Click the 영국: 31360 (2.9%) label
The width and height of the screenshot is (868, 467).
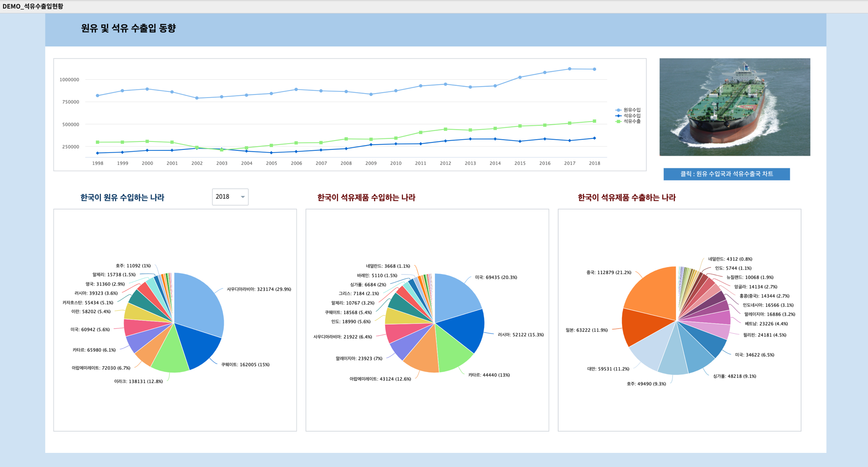pos(105,284)
